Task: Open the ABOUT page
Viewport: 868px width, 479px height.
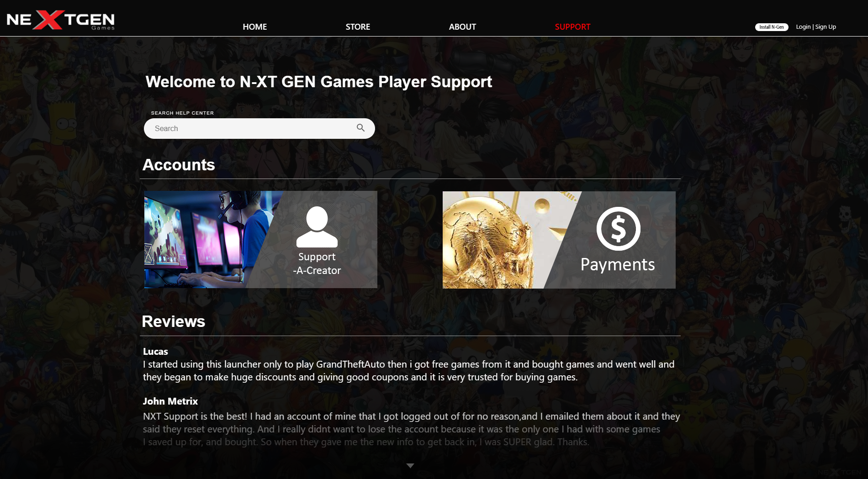Action: click(462, 27)
